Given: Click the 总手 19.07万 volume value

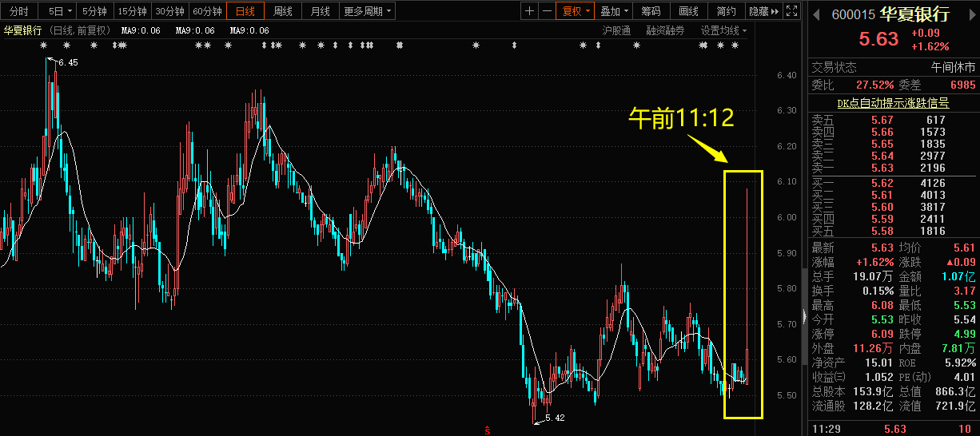Looking at the screenshot, I should 873,276.
